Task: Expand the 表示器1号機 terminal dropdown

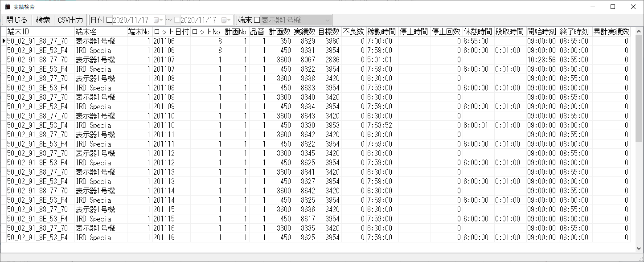Action: point(328,20)
